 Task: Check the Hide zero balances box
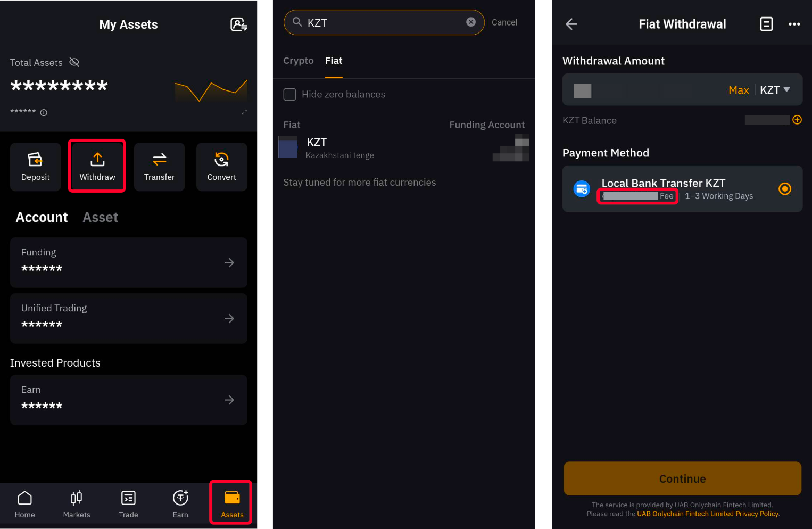point(290,94)
